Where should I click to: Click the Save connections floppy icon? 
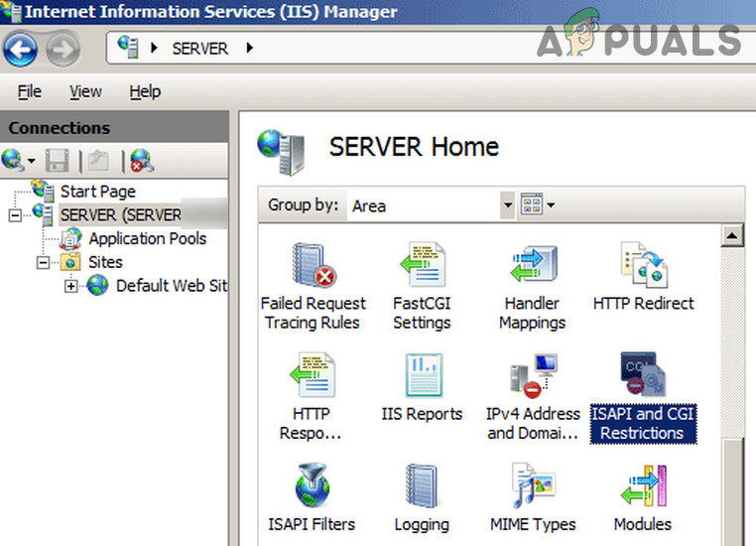[57, 161]
